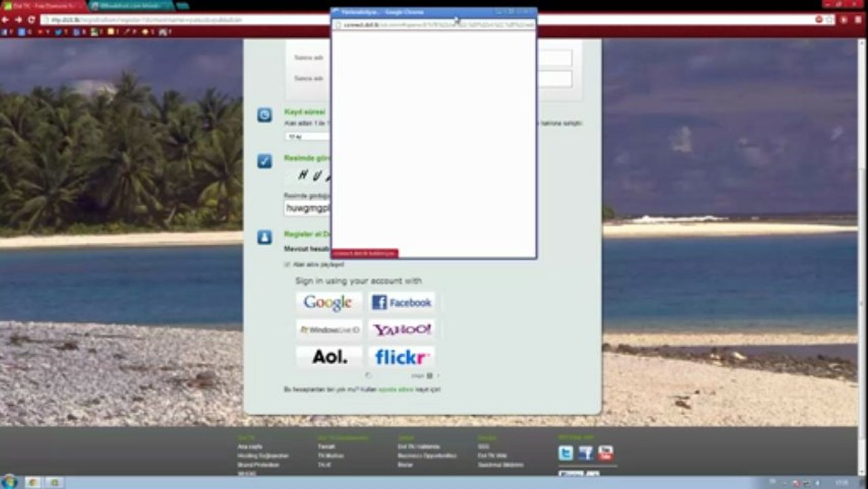Reload the page with refresh icon

[31, 20]
